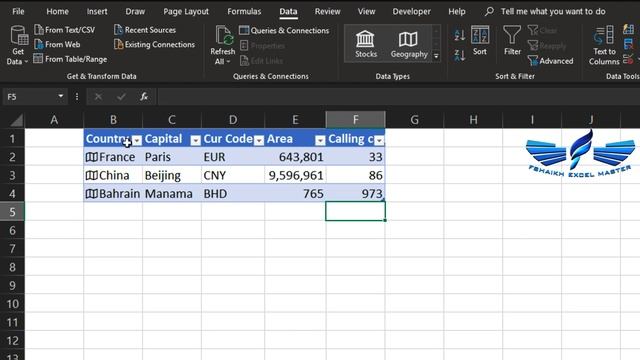Select column A header

coord(54,120)
